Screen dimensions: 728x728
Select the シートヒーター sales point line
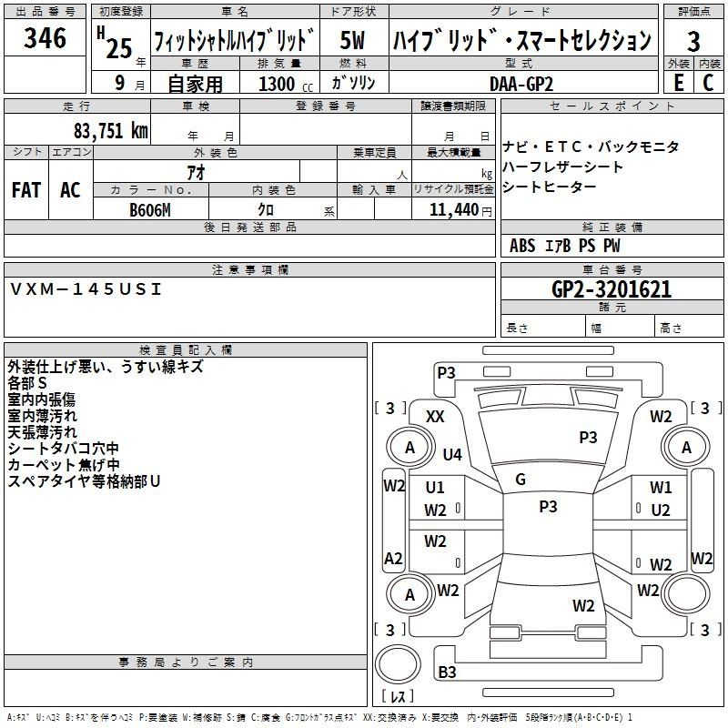551,187
